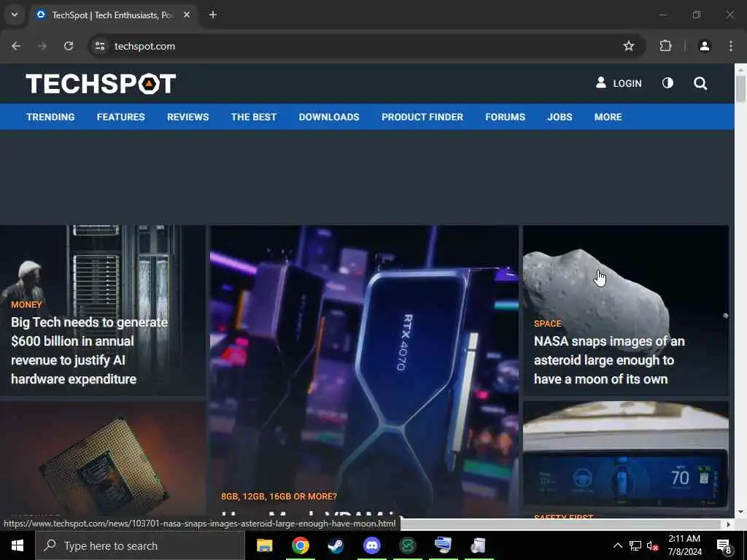
Task: Open Google Chrome from the taskbar
Action: tap(300, 545)
